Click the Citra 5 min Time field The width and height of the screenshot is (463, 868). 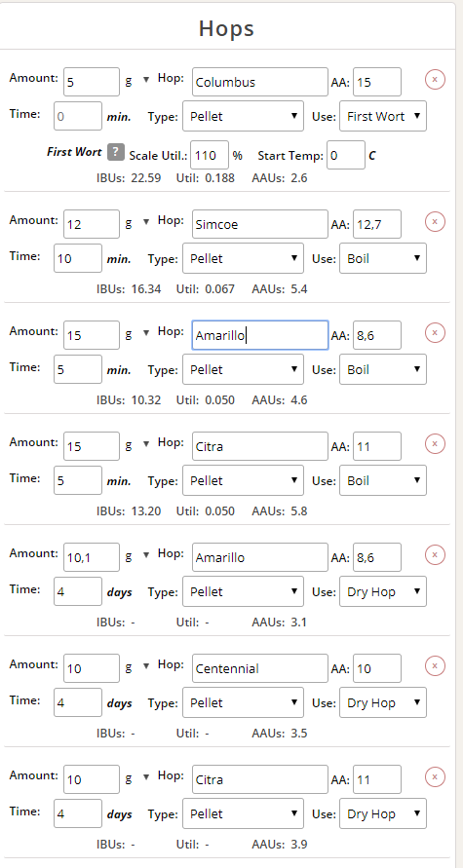tap(78, 480)
